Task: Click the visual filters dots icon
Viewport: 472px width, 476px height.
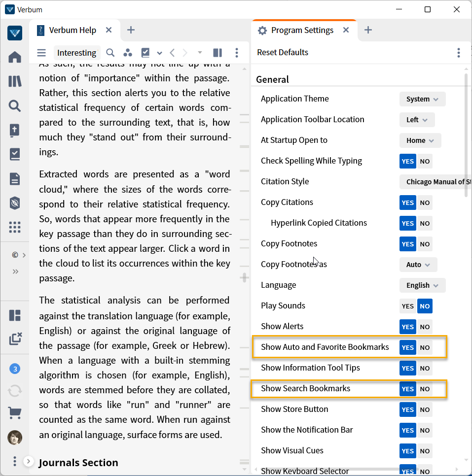Action: (128, 53)
